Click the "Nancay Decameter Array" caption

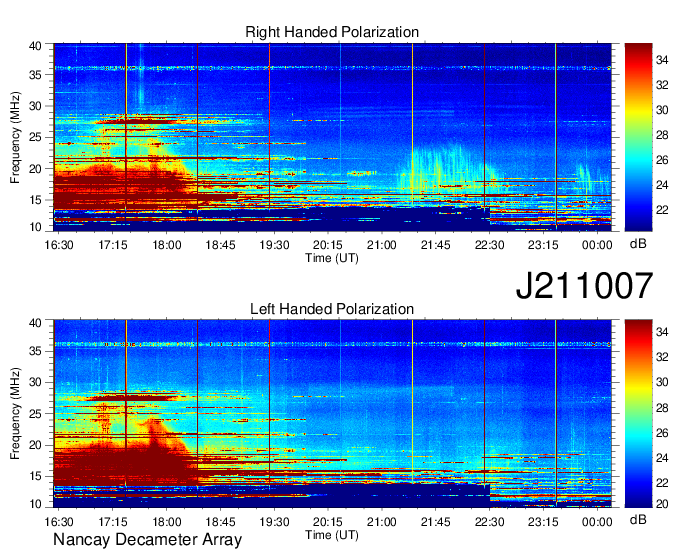(147, 540)
